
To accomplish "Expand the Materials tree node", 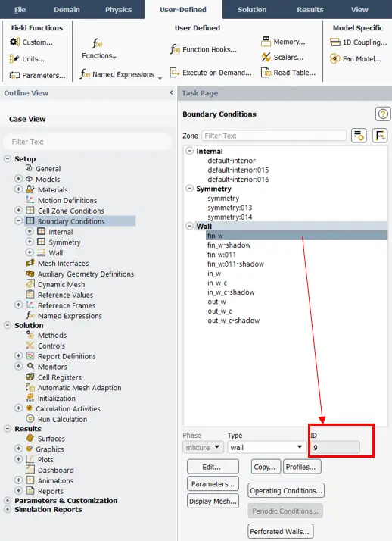I will tap(19, 189).
